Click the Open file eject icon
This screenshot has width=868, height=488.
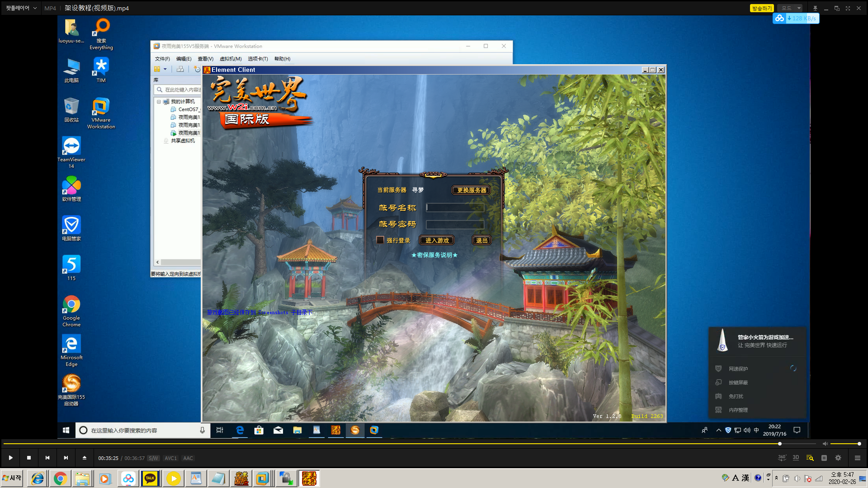[85, 458]
